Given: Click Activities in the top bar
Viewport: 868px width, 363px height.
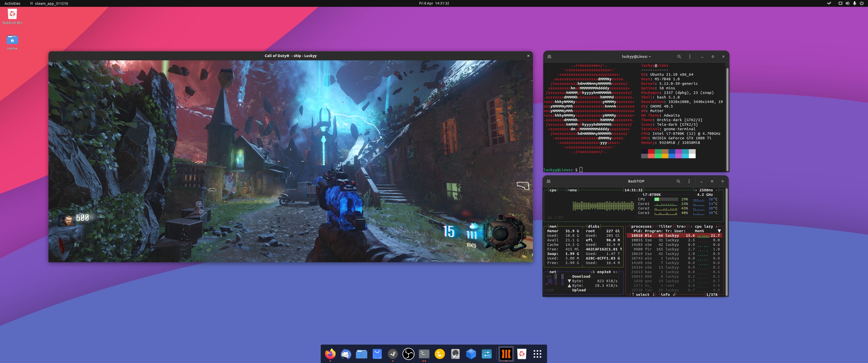Looking at the screenshot, I should (12, 3).
